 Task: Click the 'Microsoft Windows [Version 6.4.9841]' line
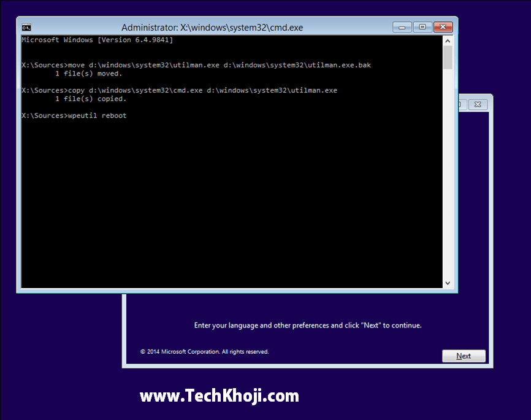pyautogui.click(x=97, y=40)
